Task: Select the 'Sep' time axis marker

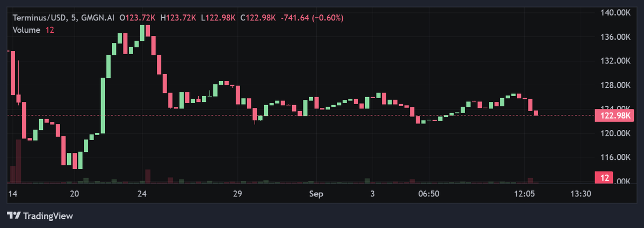Action: point(316,193)
